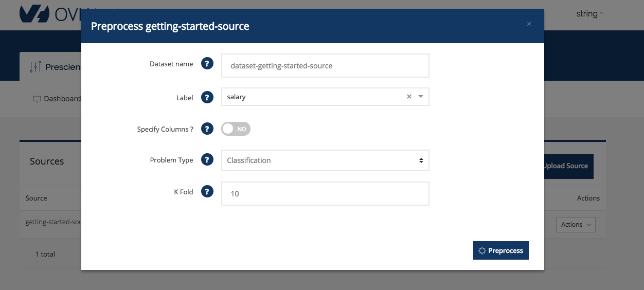
Task: Expand the Label dropdown arrow
Action: pyautogui.click(x=421, y=97)
